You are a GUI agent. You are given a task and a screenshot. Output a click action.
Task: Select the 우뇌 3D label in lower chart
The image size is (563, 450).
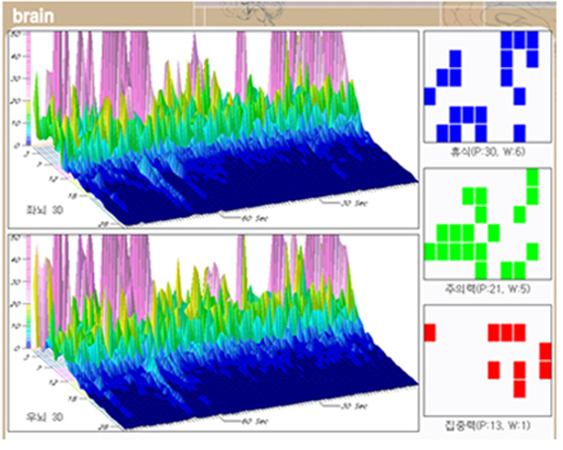point(45,417)
